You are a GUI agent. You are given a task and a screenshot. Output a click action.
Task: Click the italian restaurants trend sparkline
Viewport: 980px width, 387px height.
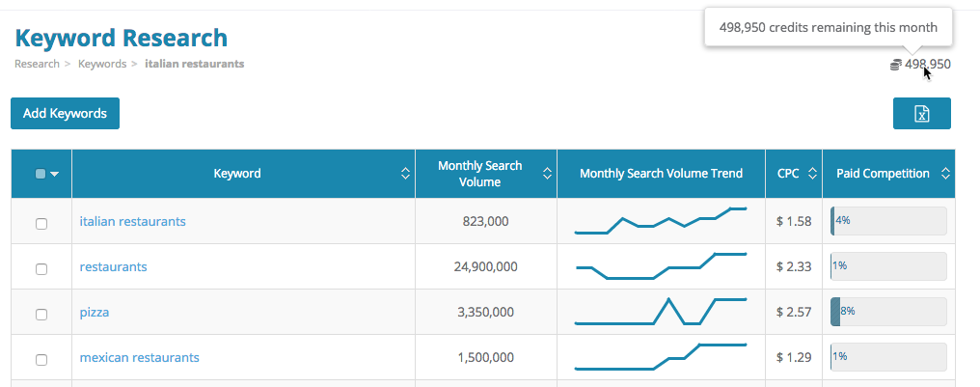click(x=661, y=221)
